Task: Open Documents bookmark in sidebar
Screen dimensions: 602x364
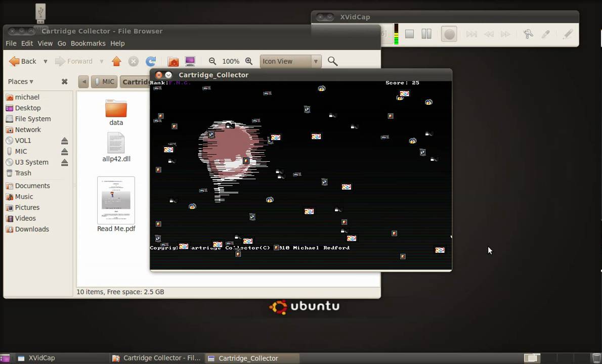Action: (28, 186)
